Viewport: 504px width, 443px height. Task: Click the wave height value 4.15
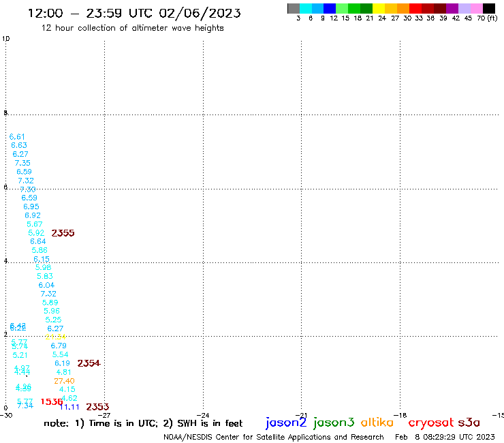coord(67,390)
